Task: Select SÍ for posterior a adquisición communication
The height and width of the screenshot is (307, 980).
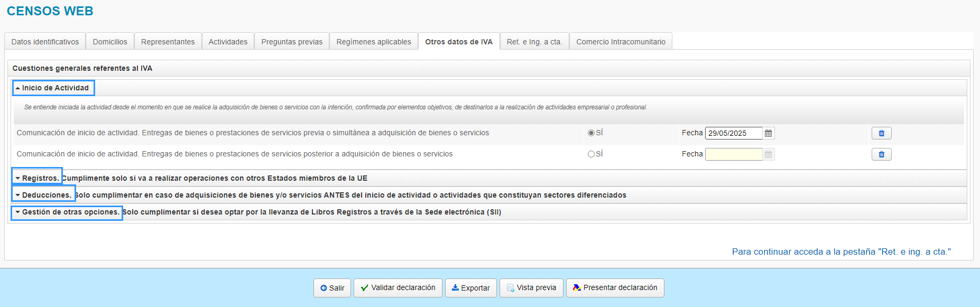Action: 591,154
